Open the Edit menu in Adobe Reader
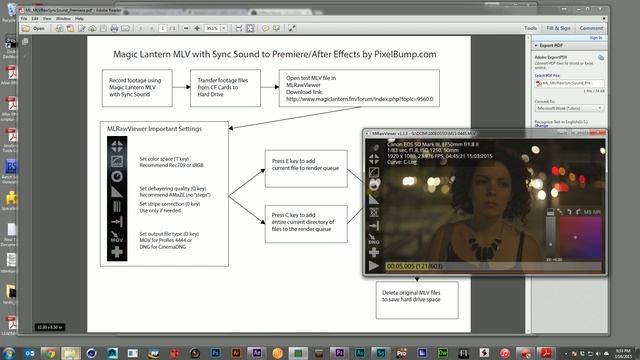640x360 pixels. tap(35, 19)
